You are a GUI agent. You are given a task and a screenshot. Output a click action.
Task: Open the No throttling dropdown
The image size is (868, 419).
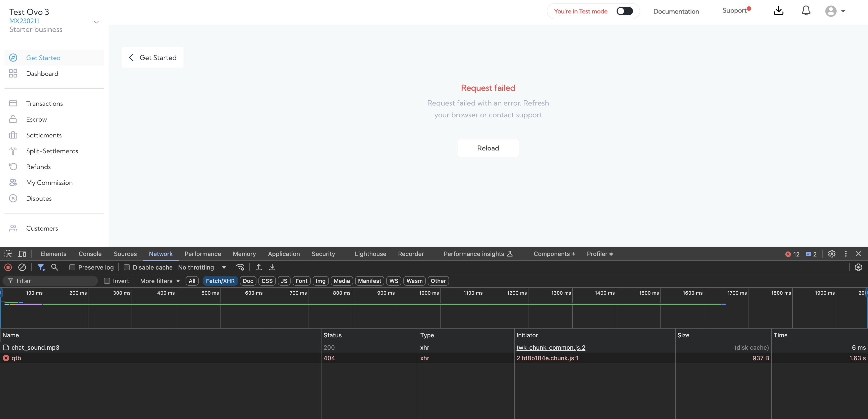coord(202,267)
